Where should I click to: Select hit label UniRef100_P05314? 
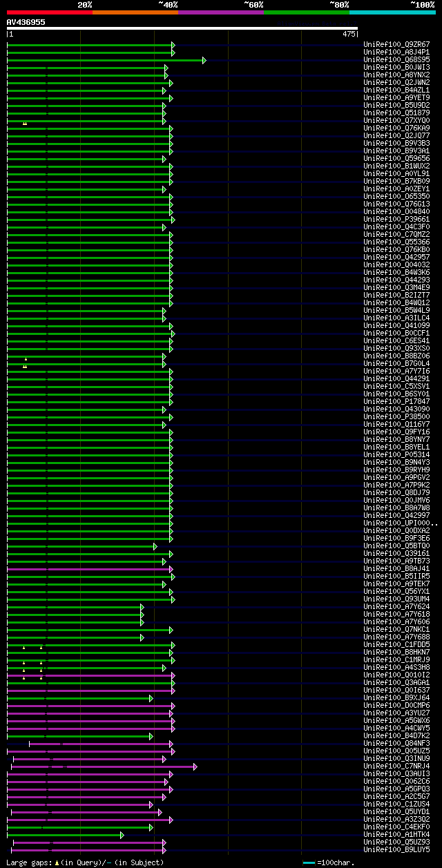396,454
